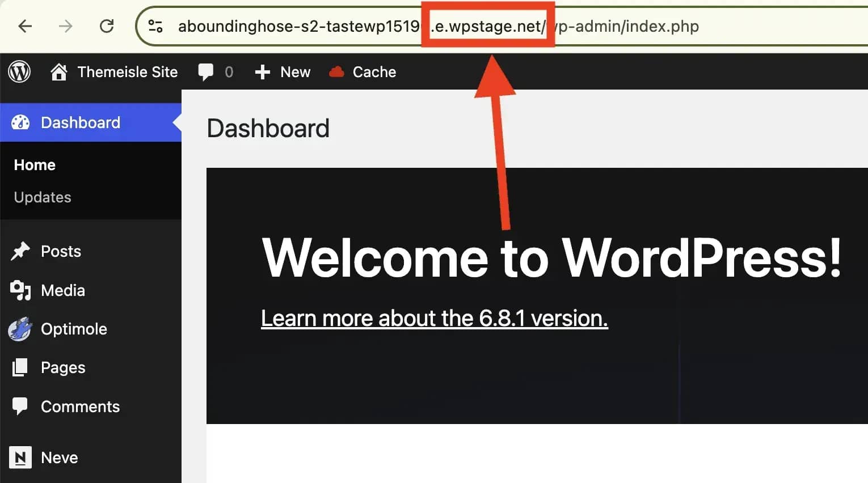
Task: Reload the page with refresh icon
Action: tap(107, 26)
